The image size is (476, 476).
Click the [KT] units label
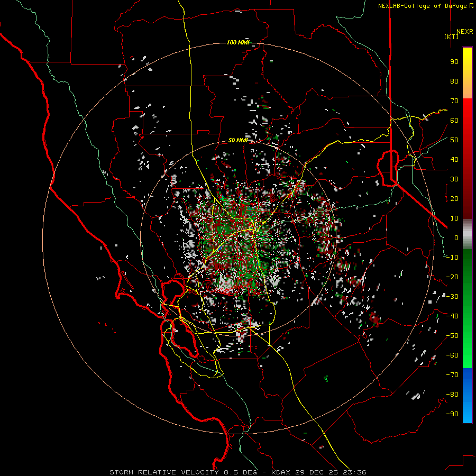tap(452, 36)
